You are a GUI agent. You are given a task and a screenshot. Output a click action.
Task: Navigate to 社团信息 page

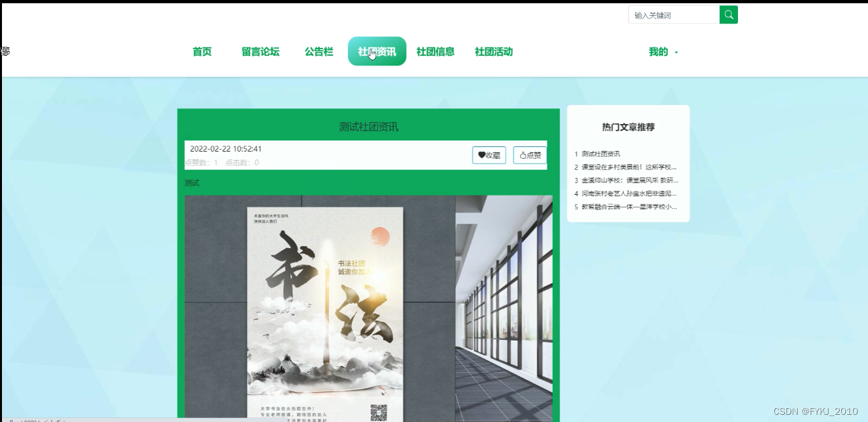[x=435, y=52]
